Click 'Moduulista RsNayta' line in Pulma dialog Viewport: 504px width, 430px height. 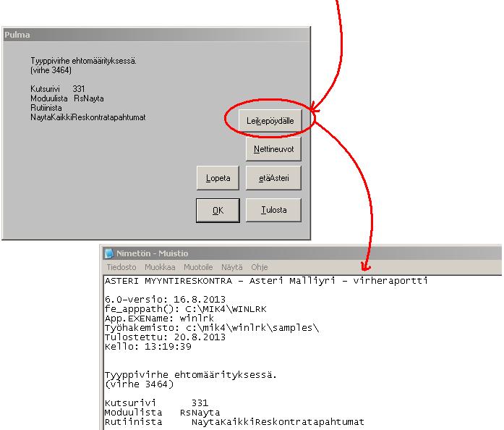(67, 98)
